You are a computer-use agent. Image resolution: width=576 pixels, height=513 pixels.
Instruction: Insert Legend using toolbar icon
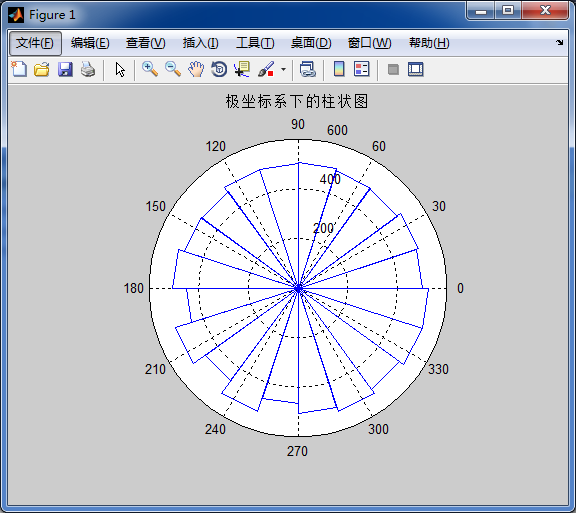coord(361,69)
